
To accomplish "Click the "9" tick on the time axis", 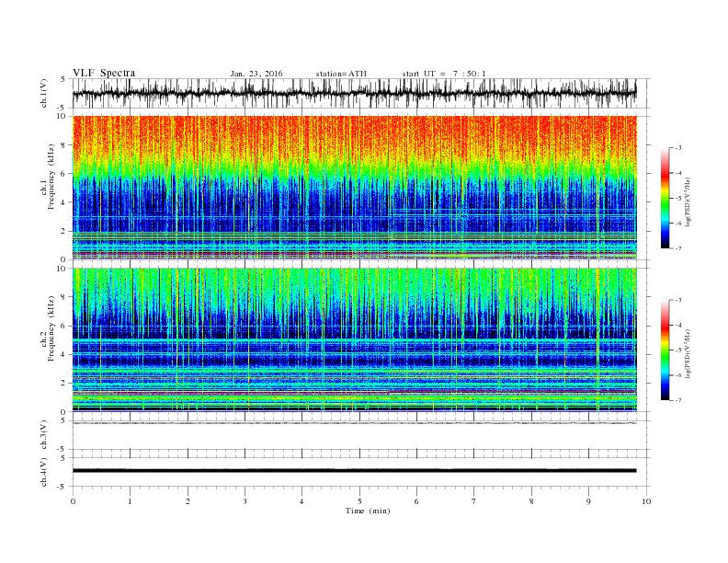I will 588,501.
